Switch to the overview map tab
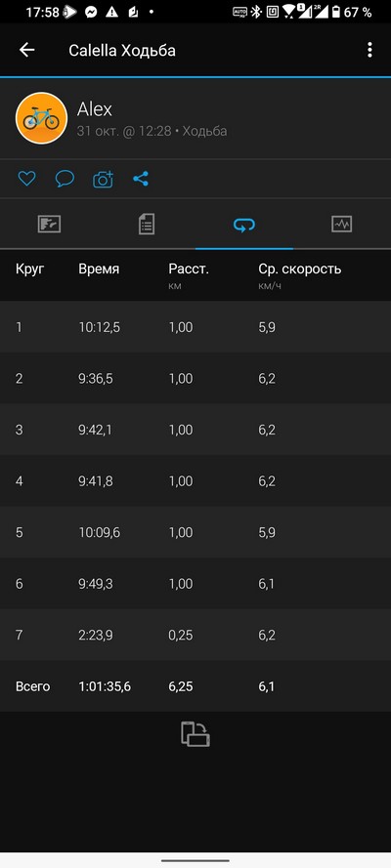Image resolution: width=391 pixels, height=868 pixels. pyautogui.click(x=49, y=225)
